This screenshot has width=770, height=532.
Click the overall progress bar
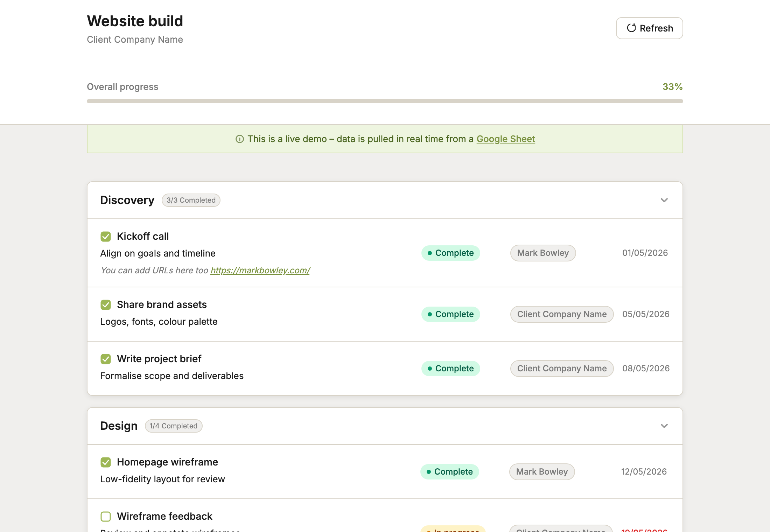coord(385,101)
